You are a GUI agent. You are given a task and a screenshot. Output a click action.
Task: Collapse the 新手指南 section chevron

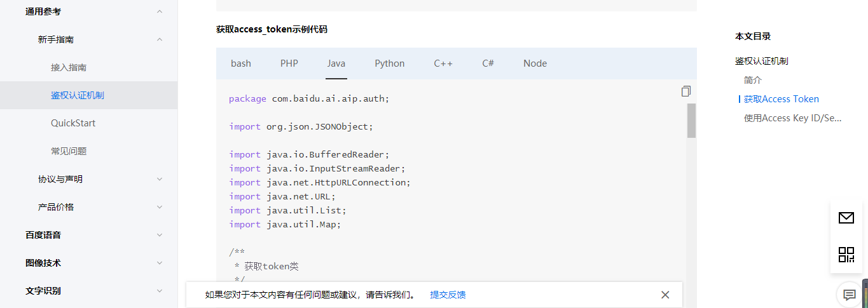[160, 39]
